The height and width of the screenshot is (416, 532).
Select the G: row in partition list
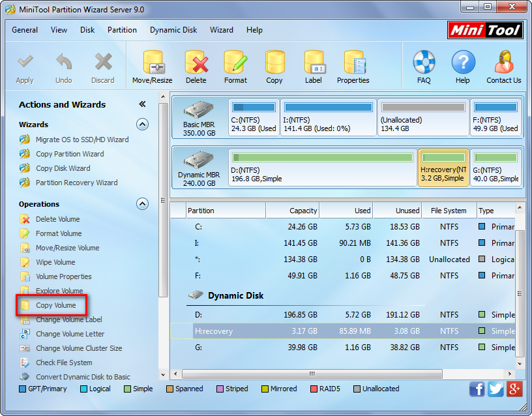(343, 348)
